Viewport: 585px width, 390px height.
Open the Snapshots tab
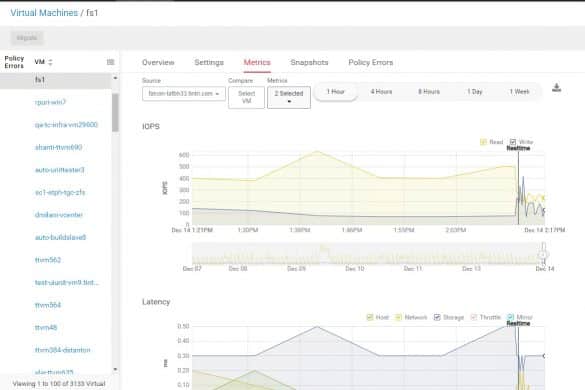pos(309,62)
